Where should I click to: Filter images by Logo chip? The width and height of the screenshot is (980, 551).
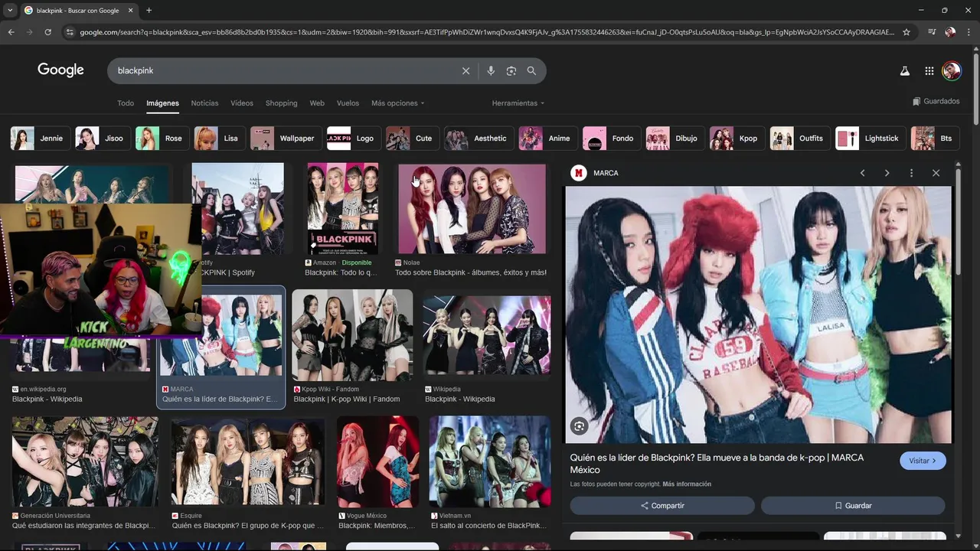pos(354,139)
